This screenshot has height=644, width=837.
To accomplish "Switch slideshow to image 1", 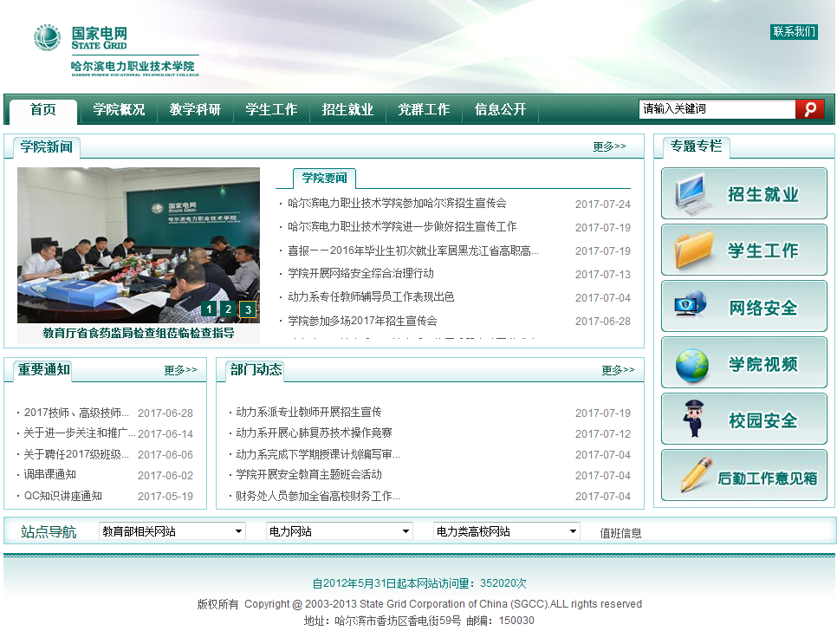I will [209, 309].
